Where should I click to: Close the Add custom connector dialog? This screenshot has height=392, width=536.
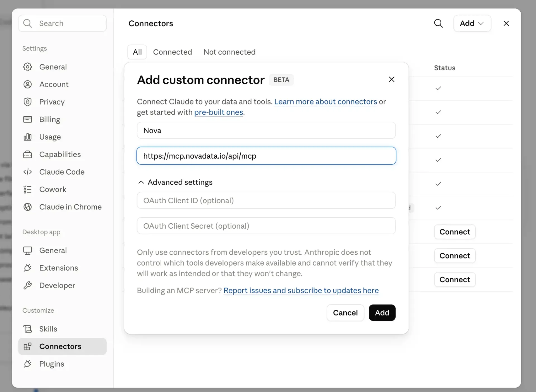click(391, 79)
